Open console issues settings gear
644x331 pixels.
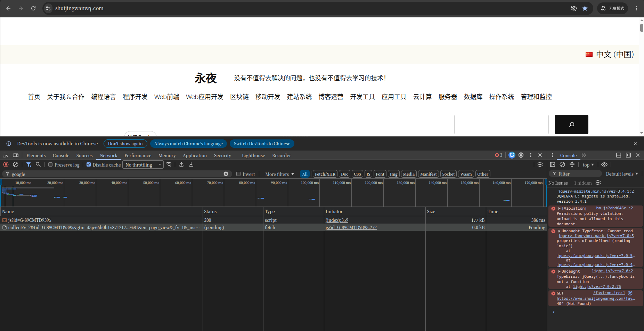(x=598, y=183)
